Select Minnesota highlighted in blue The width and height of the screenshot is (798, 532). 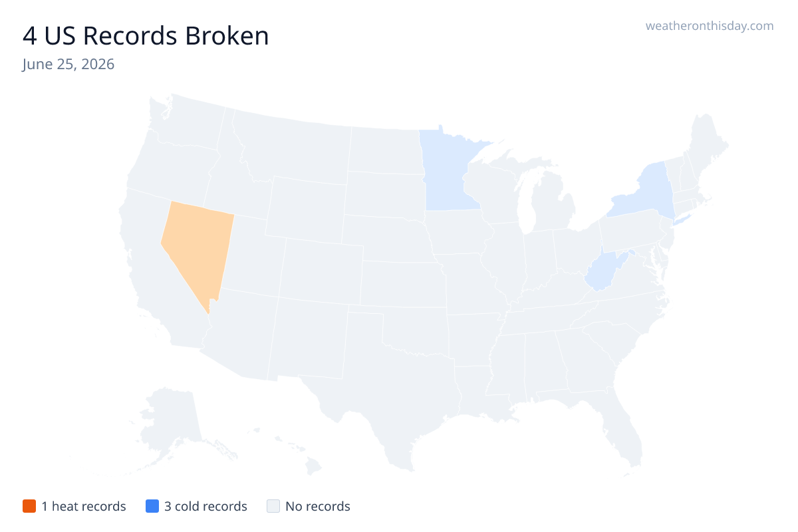[446, 173]
